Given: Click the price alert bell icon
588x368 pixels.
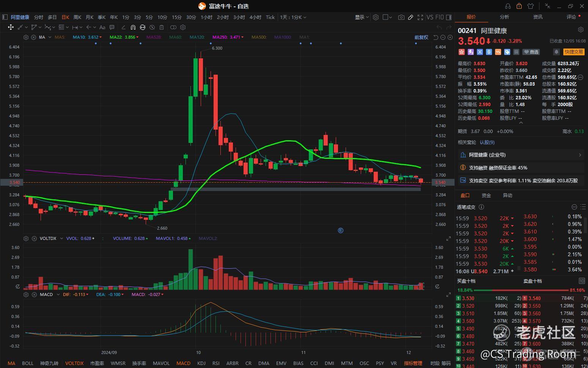Looking at the screenshot, I should (x=556, y=52).
